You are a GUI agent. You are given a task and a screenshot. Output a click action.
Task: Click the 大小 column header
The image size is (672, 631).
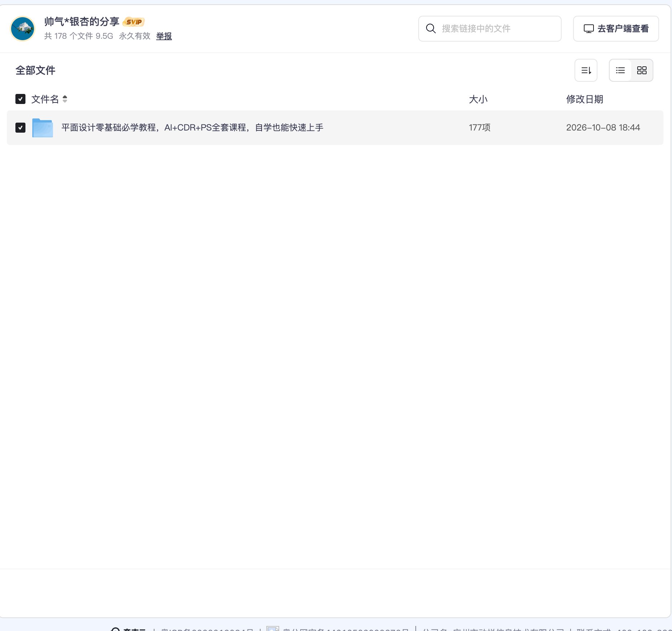[x=478, y=99]
